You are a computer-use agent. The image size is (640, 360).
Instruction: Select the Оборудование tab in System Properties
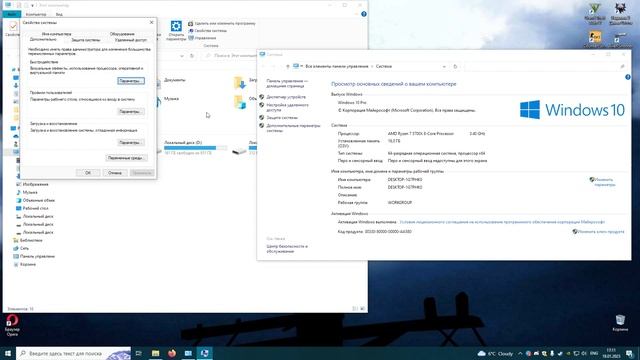[122, 34]
